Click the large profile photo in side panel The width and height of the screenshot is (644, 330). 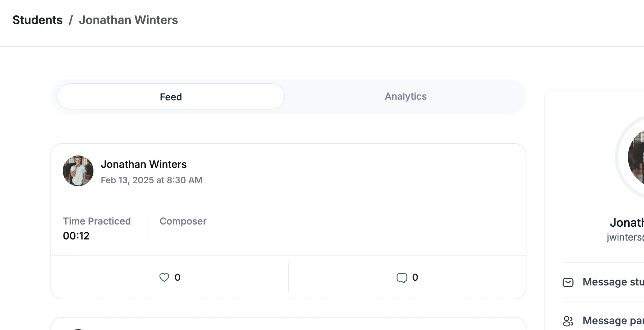[636, 157]
